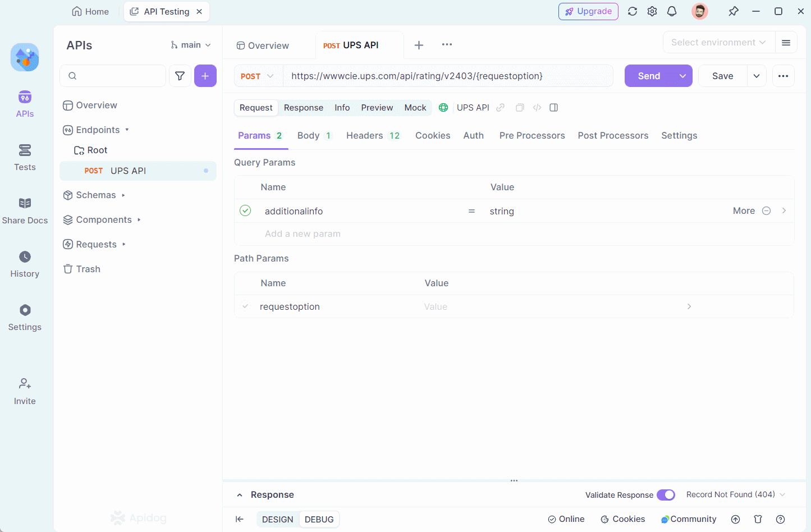The height and width of the screenshot is (532, 811).
Task: Expand additionalinfo param details chevron
Action: coord(784,210)
